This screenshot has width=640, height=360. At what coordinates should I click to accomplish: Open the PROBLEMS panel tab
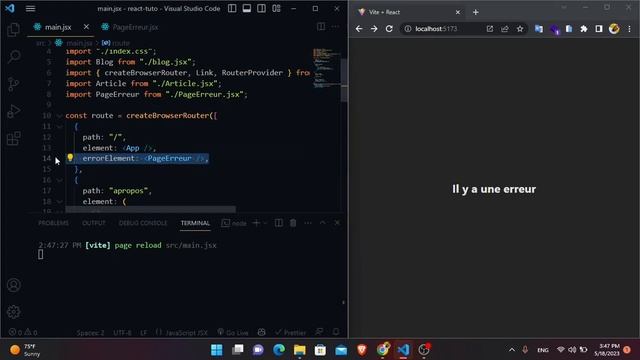tap(53, 223)
